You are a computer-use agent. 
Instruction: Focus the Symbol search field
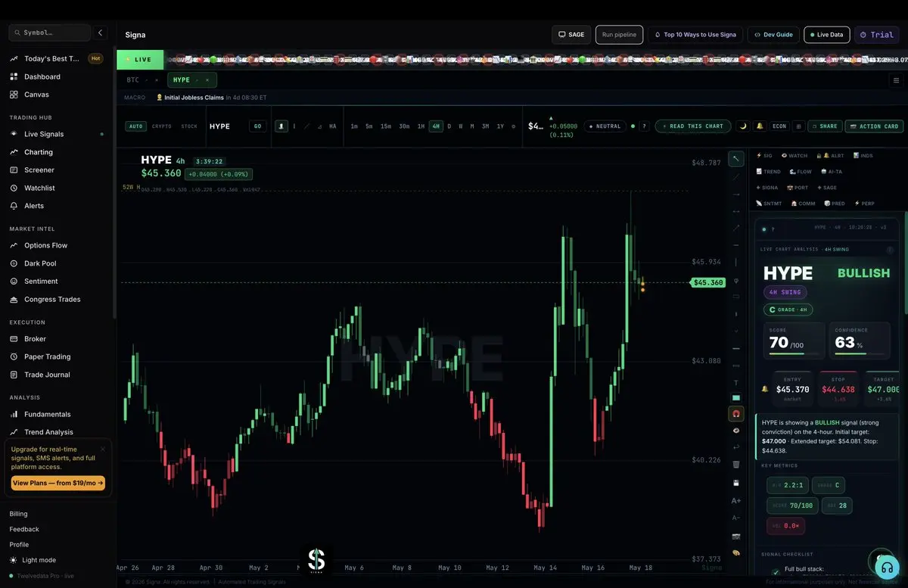50,33
